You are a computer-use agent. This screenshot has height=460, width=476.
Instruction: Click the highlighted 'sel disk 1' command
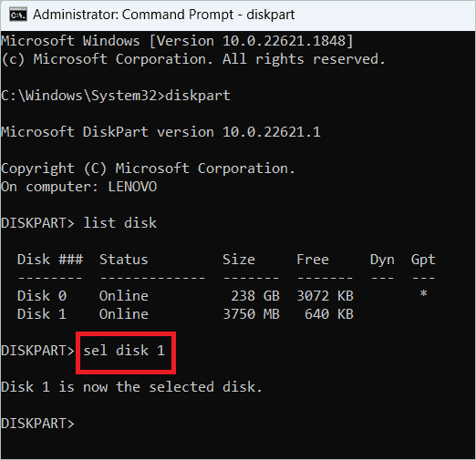pos(124,351)
